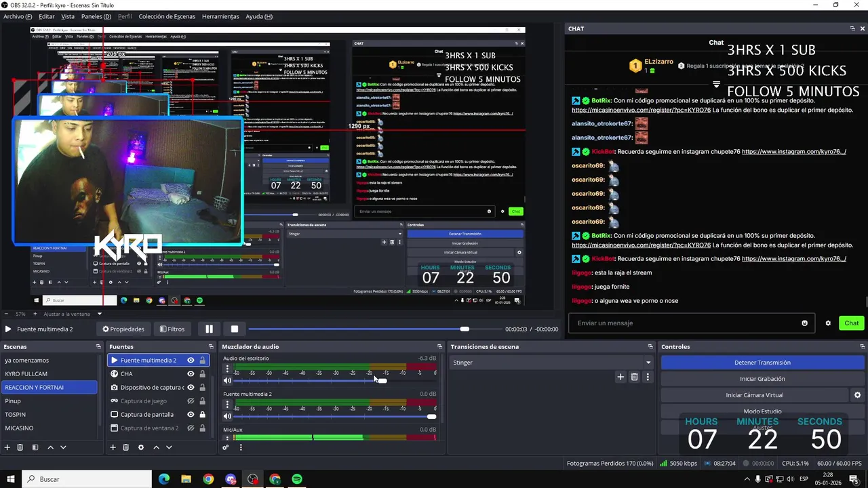Open File Explorer from the taskbar
868x488 pixels.
[186, 479]
